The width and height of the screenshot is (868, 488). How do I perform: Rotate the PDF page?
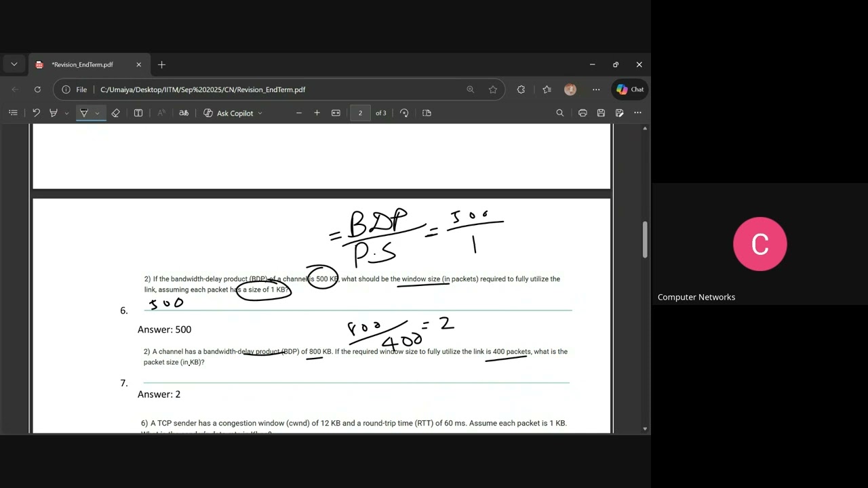pyautogui.click(x=404, y=113)
